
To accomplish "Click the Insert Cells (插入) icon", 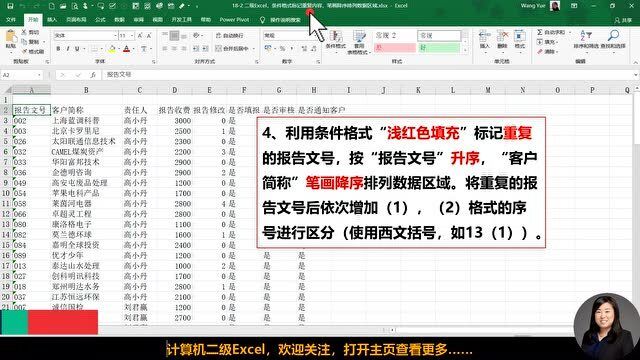I will (x=484, y=40).
